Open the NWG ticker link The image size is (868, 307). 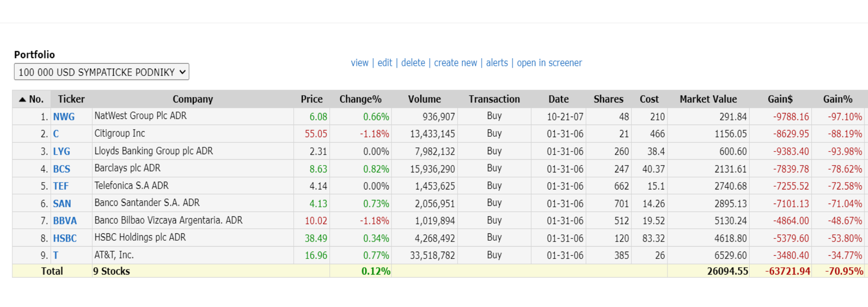[x=64, y=117]
